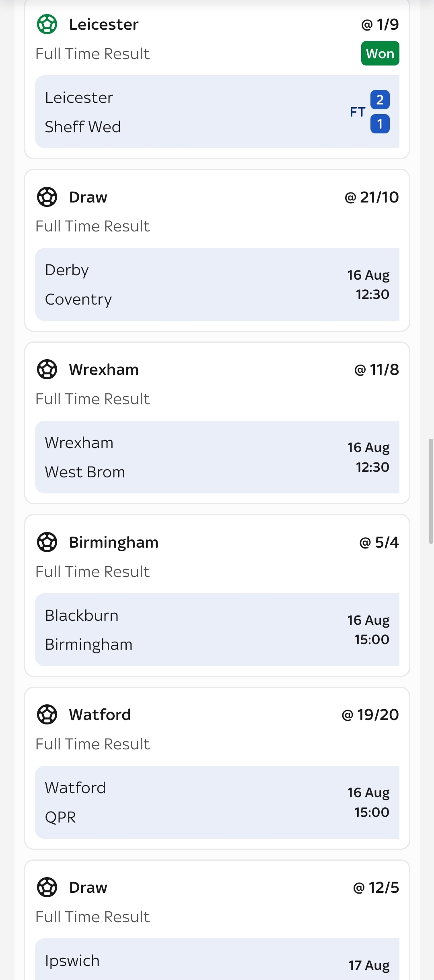Screen dimensions: 434x980
Task: Click the football icon beside Watford selection
Action: pyautogui.click(x=47, y=714)
